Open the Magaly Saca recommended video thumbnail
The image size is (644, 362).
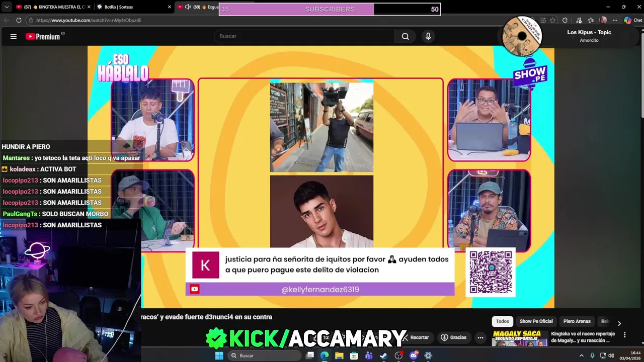click(x=520, y=338)
